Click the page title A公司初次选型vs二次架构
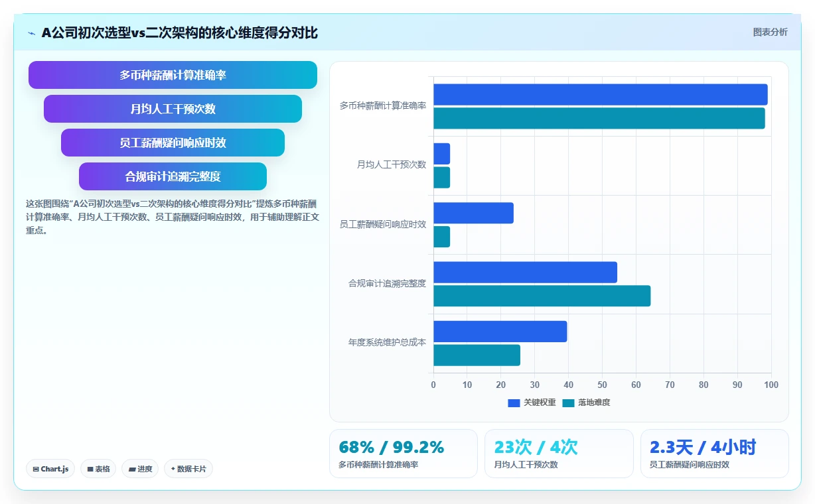This screenshot has width=815, height=504. coord(180,32)
